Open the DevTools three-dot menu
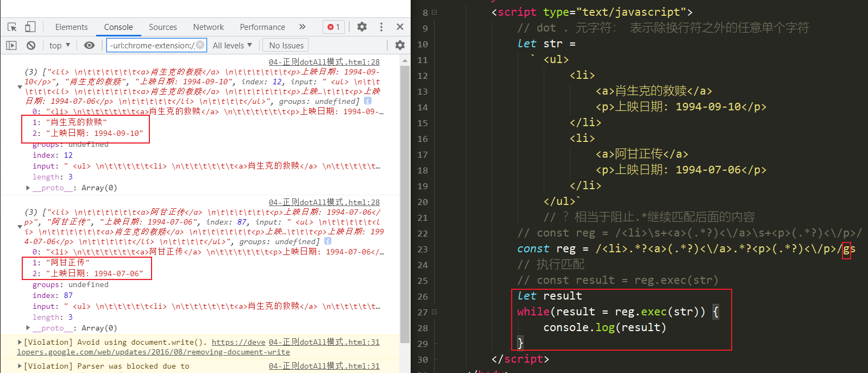 (x=381, y=27)
